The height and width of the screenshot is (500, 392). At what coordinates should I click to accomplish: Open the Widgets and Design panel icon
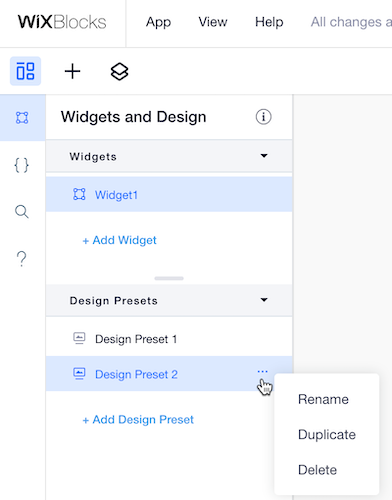pyautogui.click(x=25, y=71)
